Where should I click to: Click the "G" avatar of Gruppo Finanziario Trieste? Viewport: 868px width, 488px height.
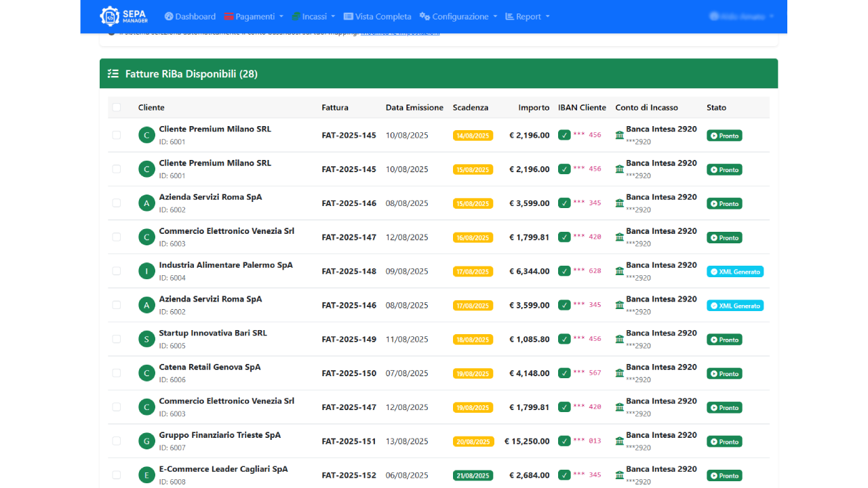(x=146, y=441)
